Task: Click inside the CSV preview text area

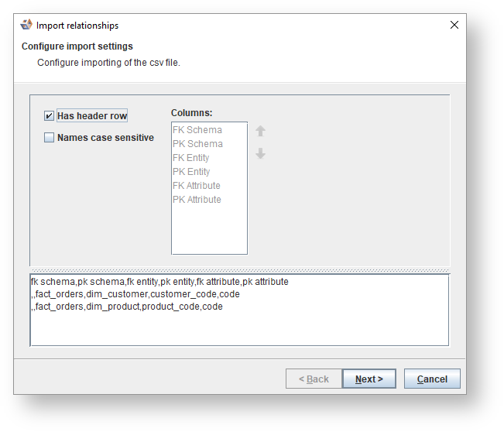Action: (239, 329)
